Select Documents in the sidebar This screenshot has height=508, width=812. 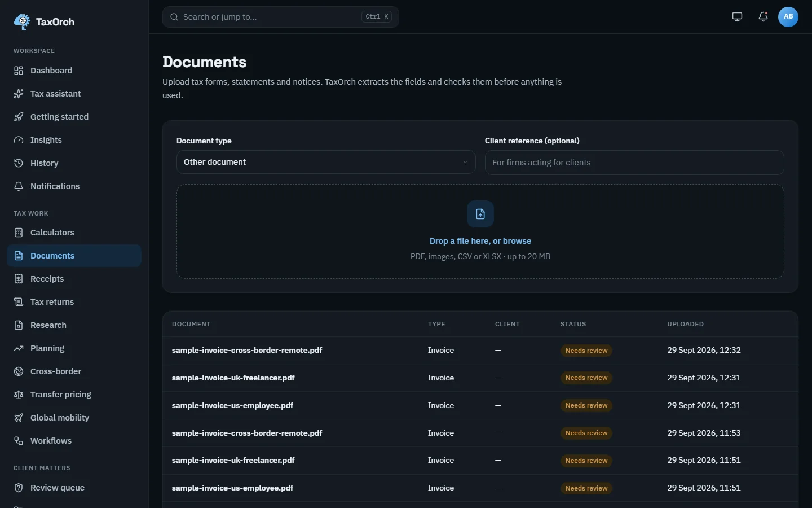[x=74, y=256]
